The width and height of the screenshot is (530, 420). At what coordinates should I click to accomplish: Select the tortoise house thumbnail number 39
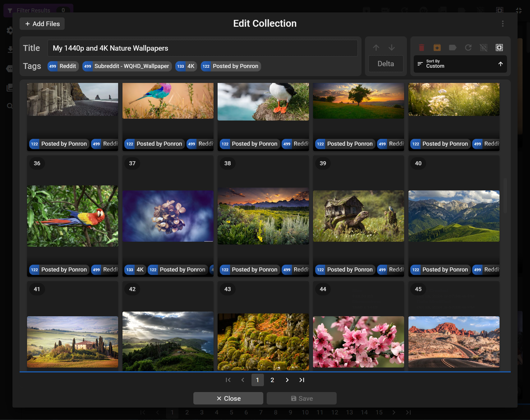tap(358, 216)
